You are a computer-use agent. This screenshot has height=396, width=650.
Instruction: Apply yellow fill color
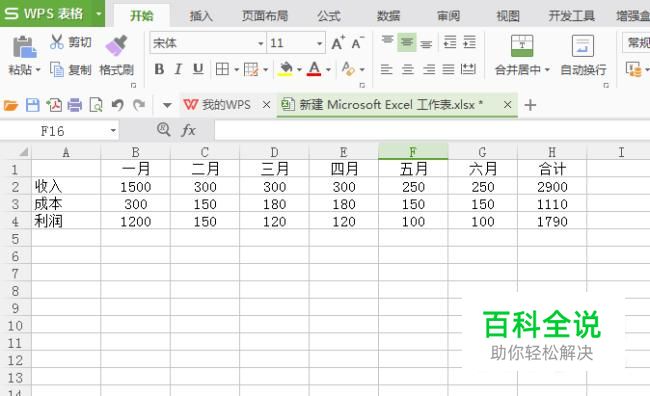[286, 69]
